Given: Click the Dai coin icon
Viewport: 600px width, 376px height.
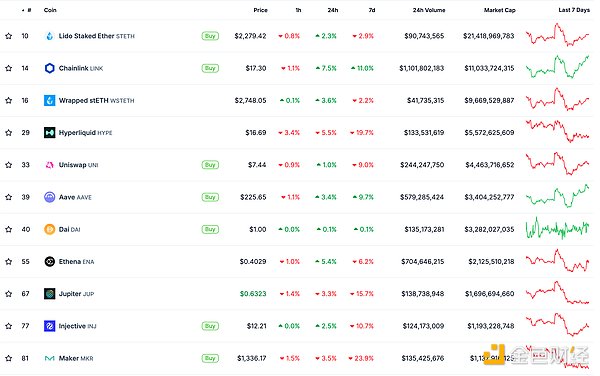Looking at the screenshot, I should 49,230.
